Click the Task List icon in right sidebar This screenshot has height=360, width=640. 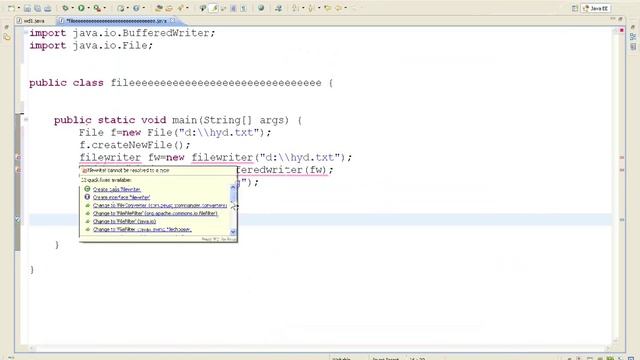pos(633,47)
